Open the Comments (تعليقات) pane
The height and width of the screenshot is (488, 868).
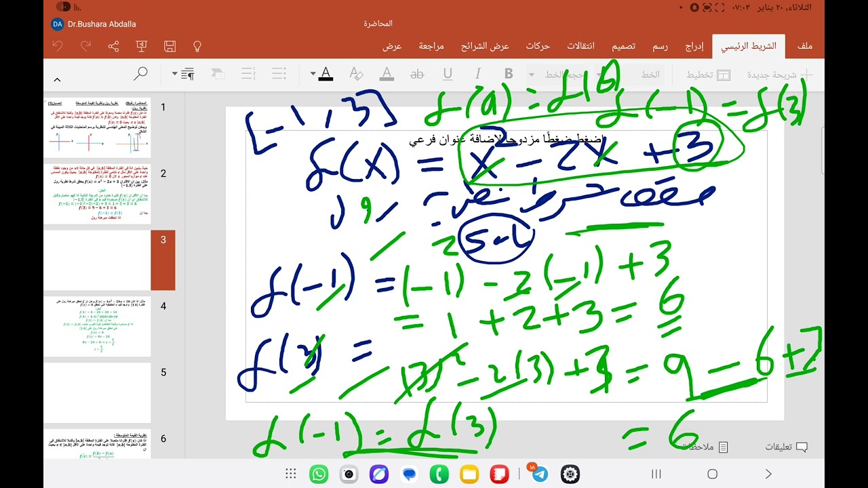coord(787,447)
